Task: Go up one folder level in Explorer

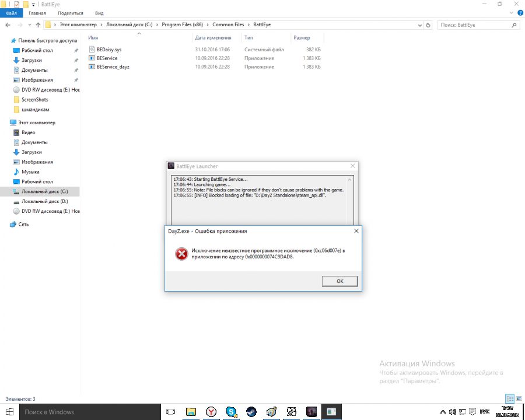Action: (x=38, y=24)
